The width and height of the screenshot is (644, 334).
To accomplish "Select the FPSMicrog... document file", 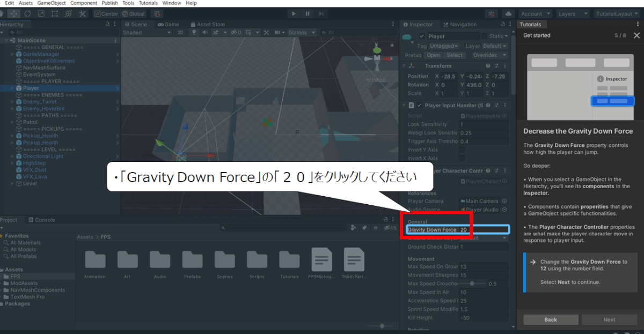I will [321, 264].
